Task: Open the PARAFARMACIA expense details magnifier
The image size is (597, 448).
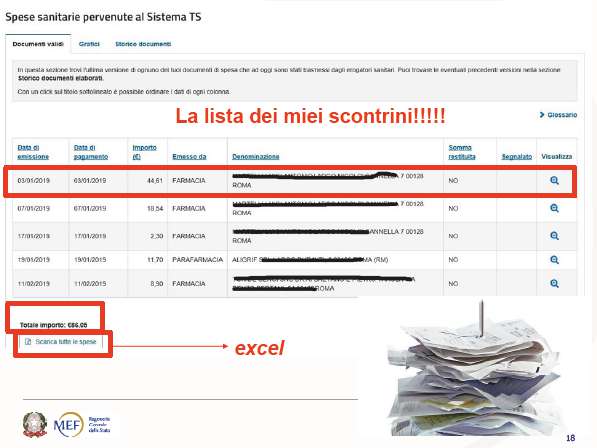Action: click(554, 260)
